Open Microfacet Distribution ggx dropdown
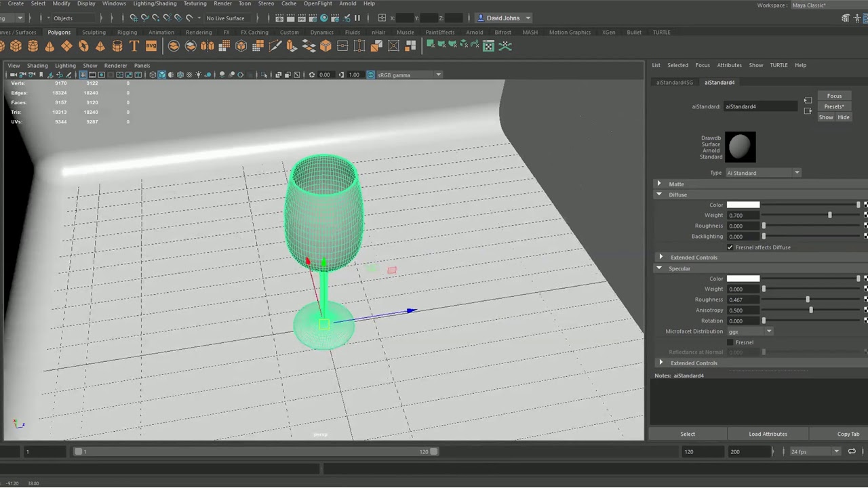Viewport: 868px width, 488px height. tap(750, 331)
